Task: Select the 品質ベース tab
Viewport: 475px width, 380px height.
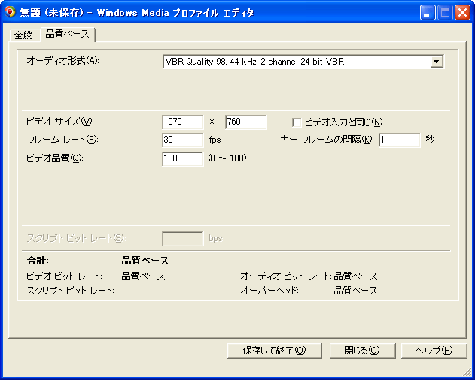Action: click(x=68, y=34)
